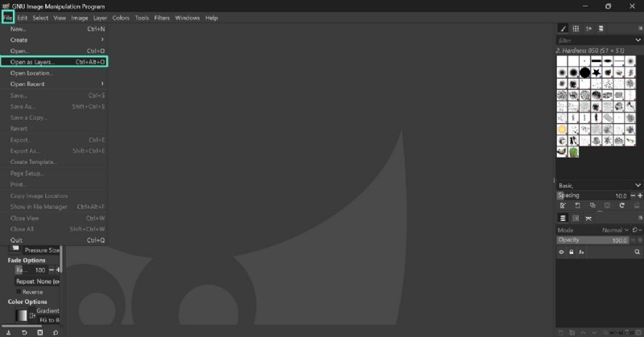Delete tool preset icon at bottom
The width and height of the screenshot is (644, 337).
(x=39, y=332)
